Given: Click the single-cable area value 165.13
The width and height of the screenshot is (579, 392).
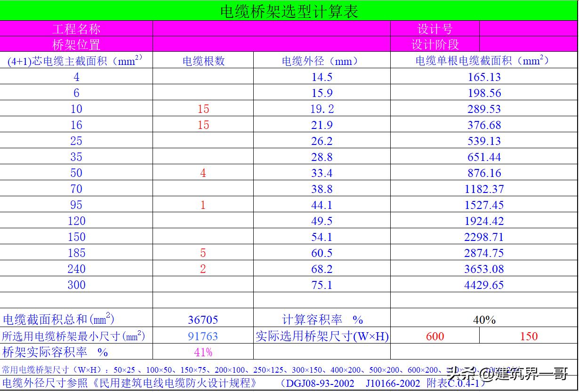Looking at the screenshot, I should pos(484,77).
